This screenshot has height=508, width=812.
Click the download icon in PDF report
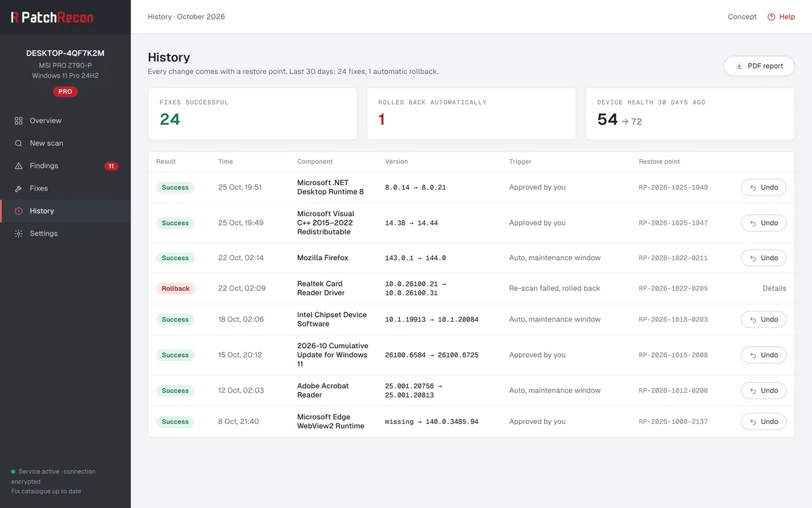739,66
